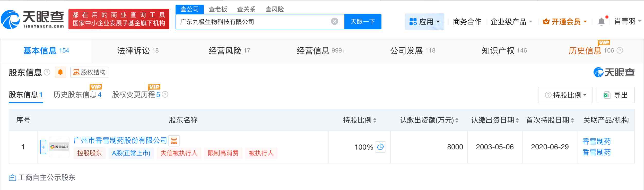Click help icon beside 股权变更历程
Image resolution: width=644 pixels, height=190 pixels.
[165, 95]
